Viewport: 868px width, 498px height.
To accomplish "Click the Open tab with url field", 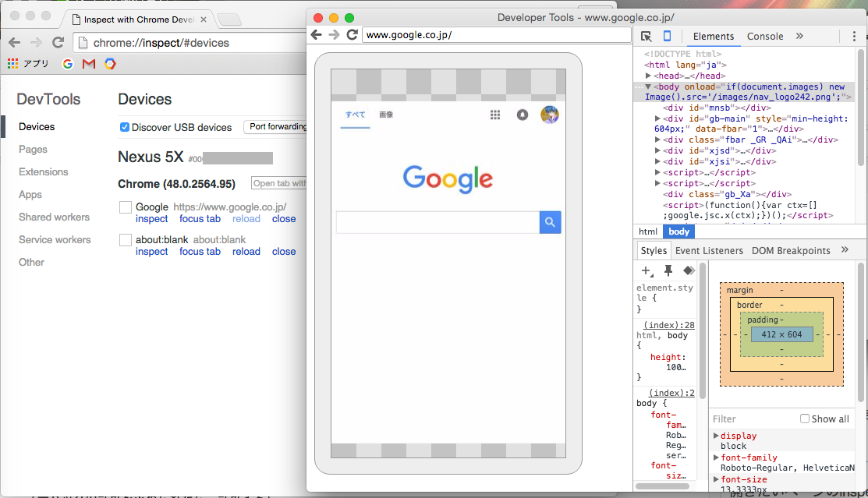I will tap(279, 183).
